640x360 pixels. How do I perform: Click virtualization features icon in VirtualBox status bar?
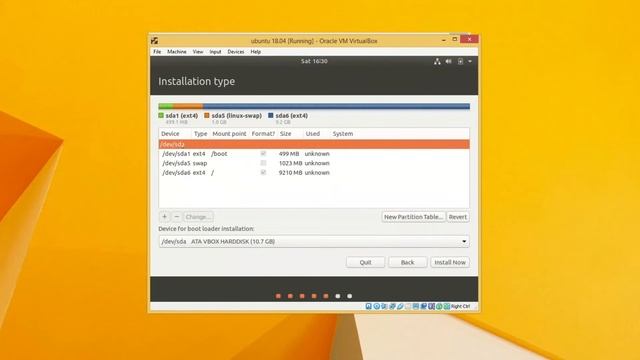(431, 306)
